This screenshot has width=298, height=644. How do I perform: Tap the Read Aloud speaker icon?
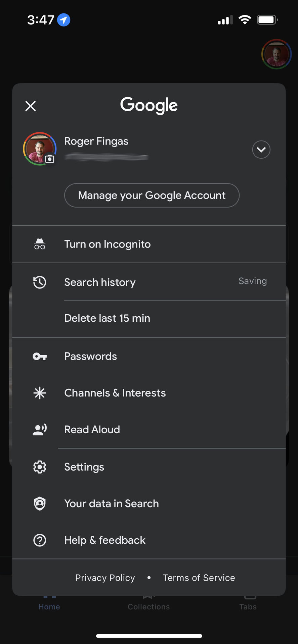[40, 429]
